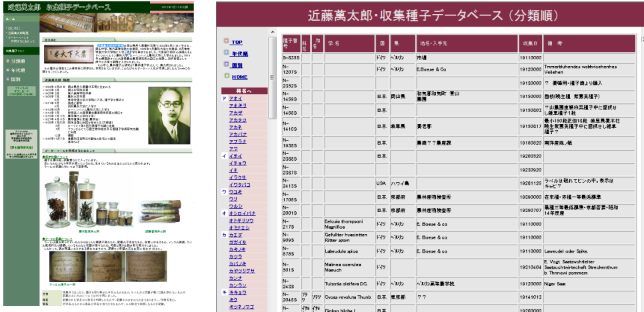Jump to family カンラン
This screenshot has height=312, width=644.
click(237, 285)
